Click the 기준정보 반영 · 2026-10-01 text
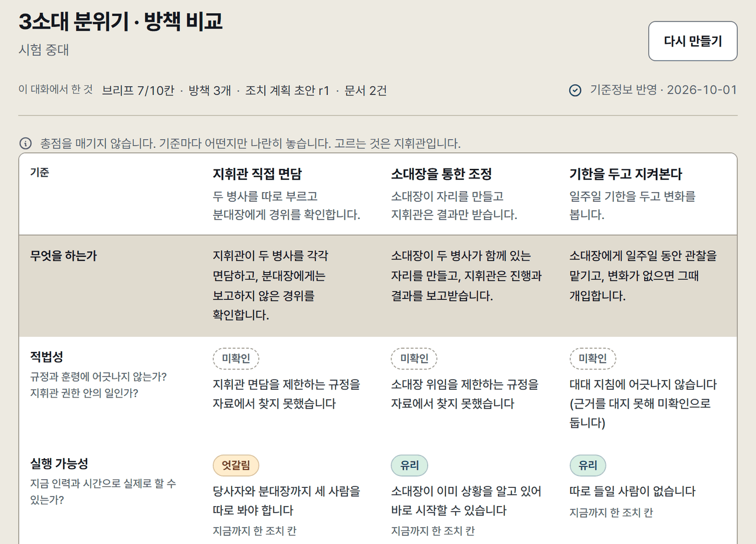 pyautogui.click(x=663, y=90)
